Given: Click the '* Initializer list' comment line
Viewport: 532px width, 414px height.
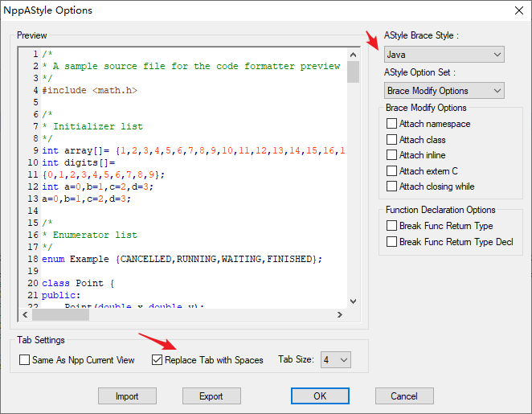Looking at the screenshot, I should pyautogui.click(x=92, y=126).
